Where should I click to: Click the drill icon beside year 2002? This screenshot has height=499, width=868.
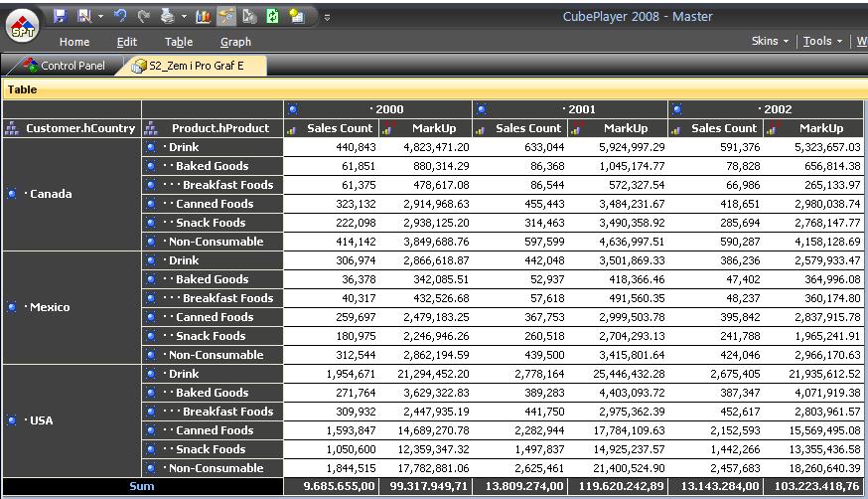tap(676, 109)
